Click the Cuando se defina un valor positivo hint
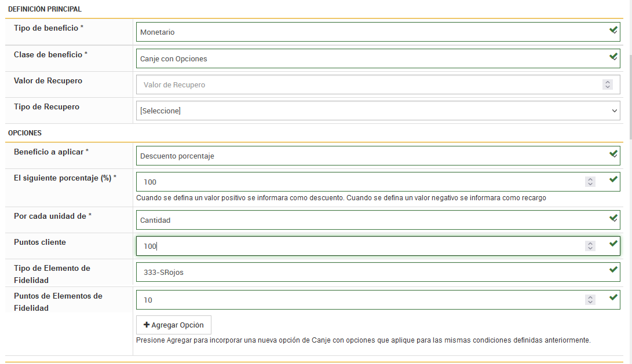The image size is (632, 364). click(341, 198)
